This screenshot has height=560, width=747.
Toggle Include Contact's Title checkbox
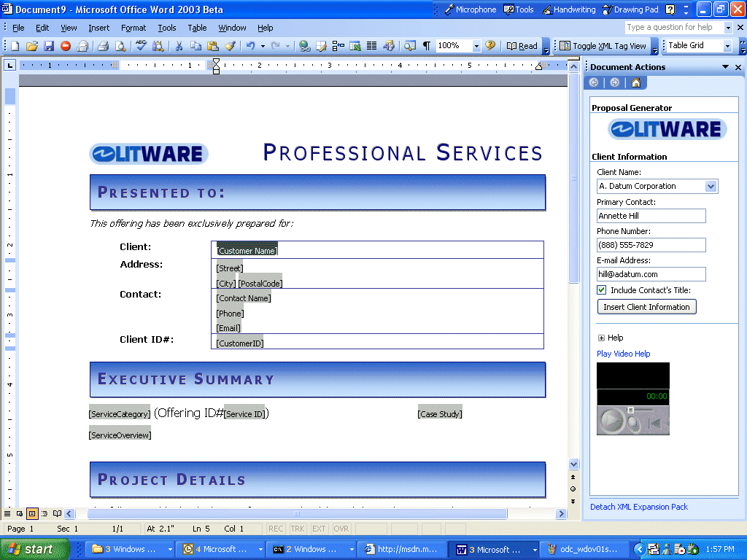point(602,290)
